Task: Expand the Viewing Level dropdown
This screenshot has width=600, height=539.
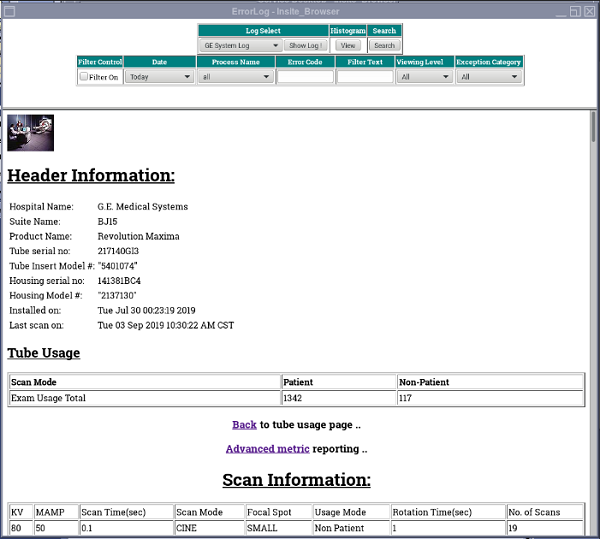Action: [424, 77]
